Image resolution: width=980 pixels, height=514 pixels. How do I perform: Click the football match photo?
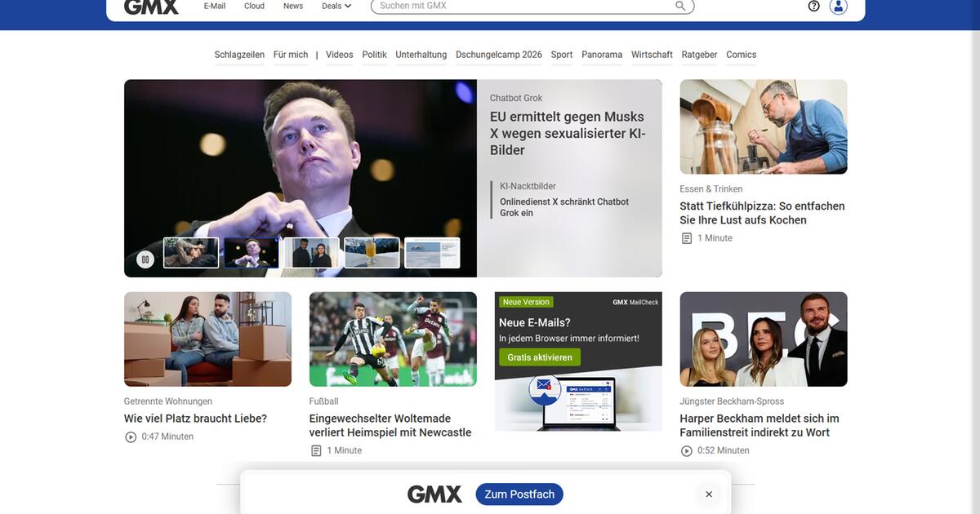pos(393,339)
